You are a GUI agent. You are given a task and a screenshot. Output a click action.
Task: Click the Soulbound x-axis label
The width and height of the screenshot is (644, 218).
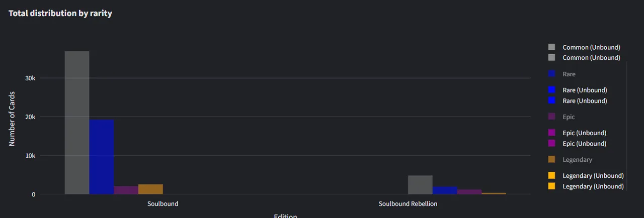point(163,204)
